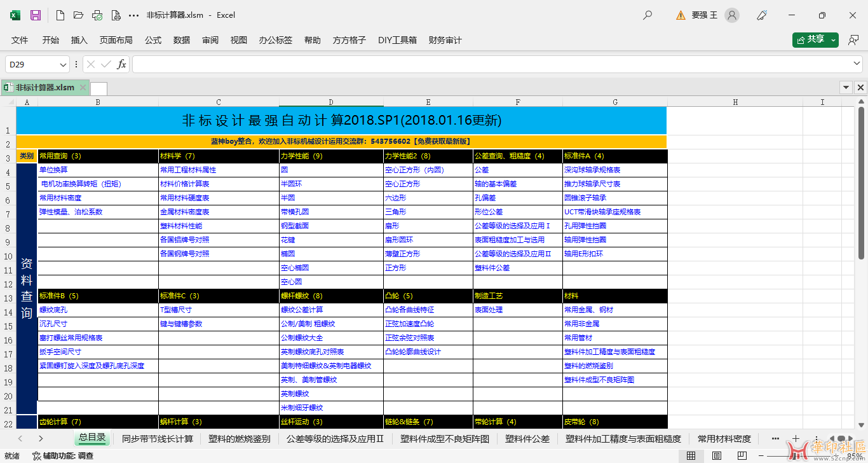The height and width of the screenshot is (463, 868).
Task: Open the 开始 ribbon tab
Action: (x=51, y=40)
